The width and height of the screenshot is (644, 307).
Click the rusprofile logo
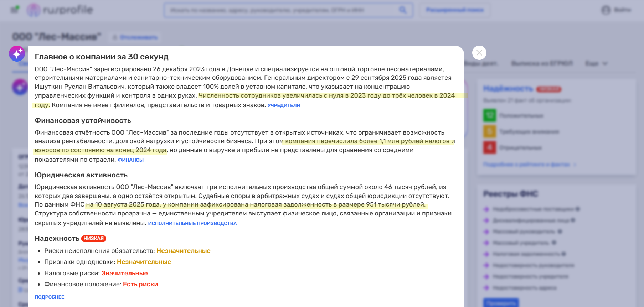(60, 10)
